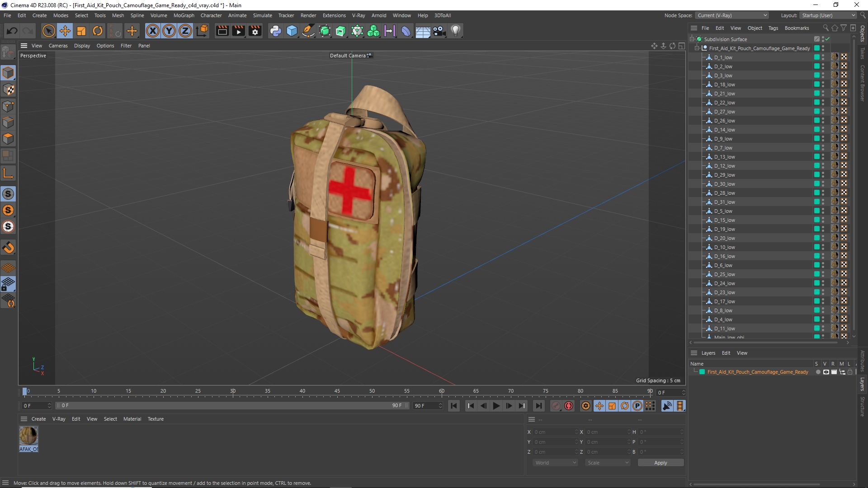Select the Scale tool
The image size is (868, 488).
[81, 31]
